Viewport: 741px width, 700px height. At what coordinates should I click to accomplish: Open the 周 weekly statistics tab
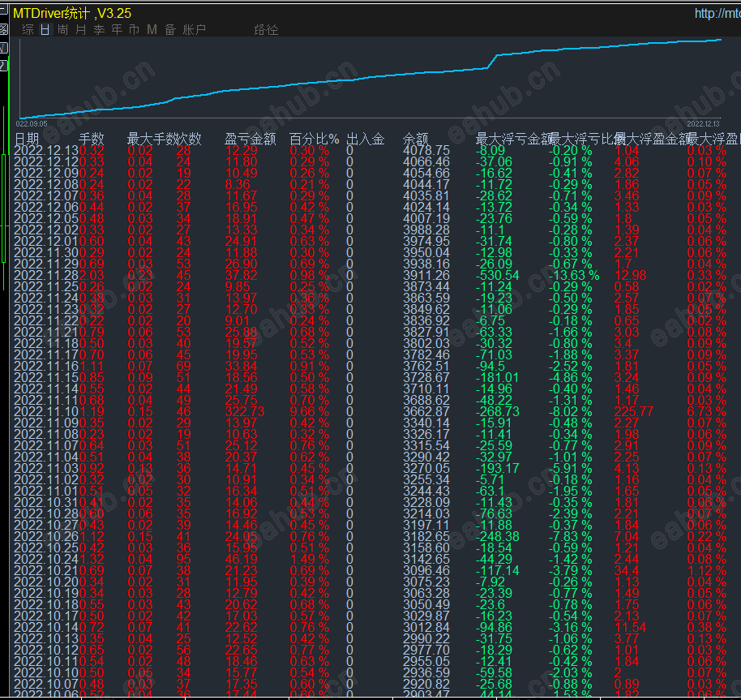click(x=63, y=30)
